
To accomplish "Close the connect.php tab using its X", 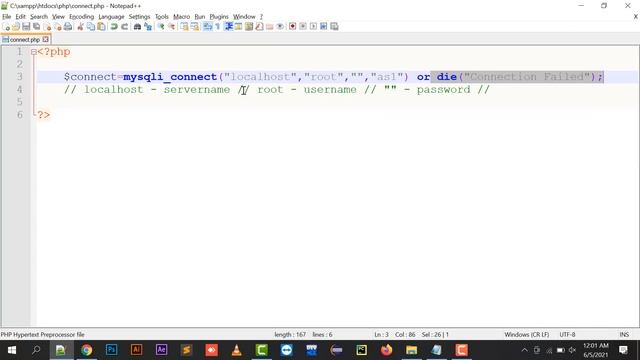I will coord(46,40).
